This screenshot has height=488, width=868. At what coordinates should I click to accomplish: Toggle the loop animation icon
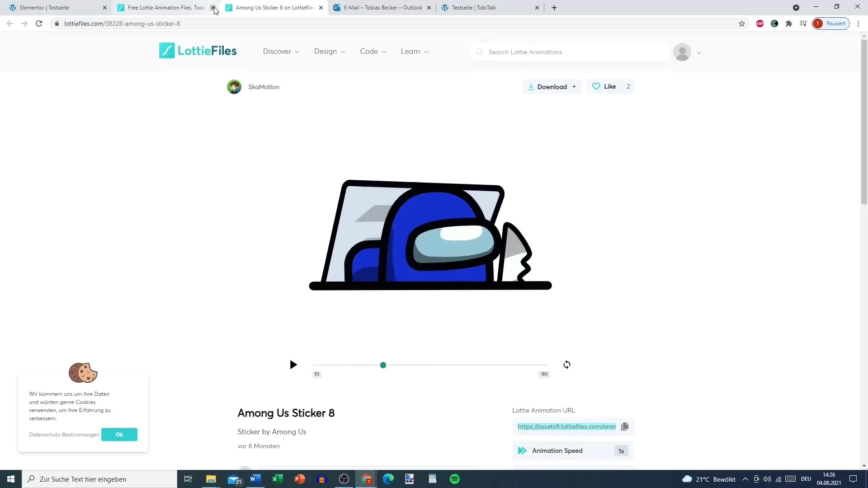point(567,365)
